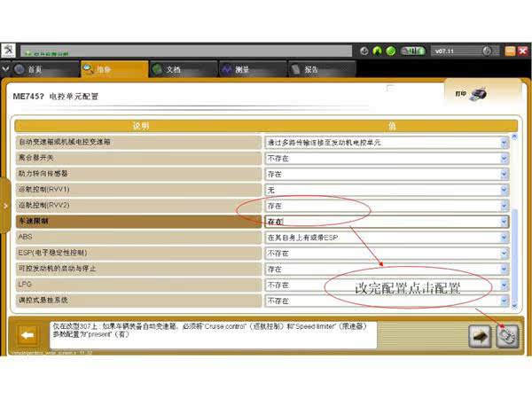Open the 维修 repair tab
The image size is (532, 399).
click(x=114, y=69)
